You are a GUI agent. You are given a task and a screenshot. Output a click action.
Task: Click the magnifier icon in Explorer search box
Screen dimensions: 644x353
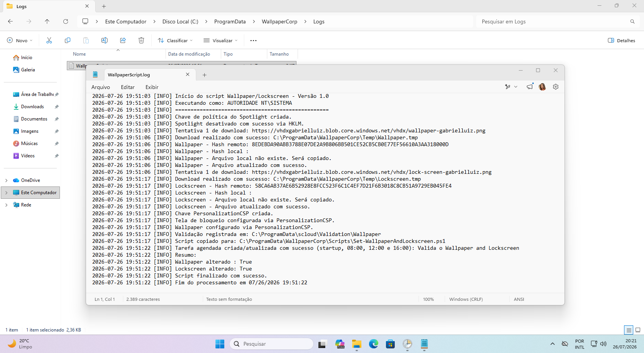click(632, 21)
